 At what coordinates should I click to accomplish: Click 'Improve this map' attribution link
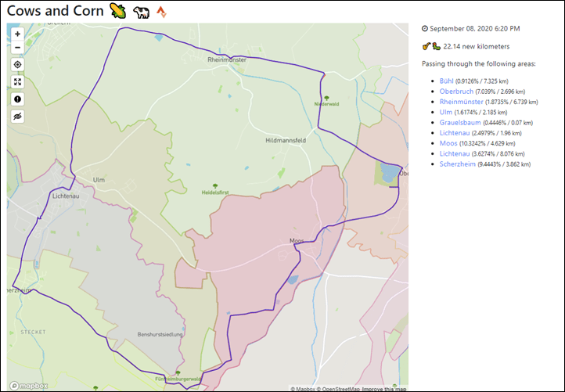[384, 389]
